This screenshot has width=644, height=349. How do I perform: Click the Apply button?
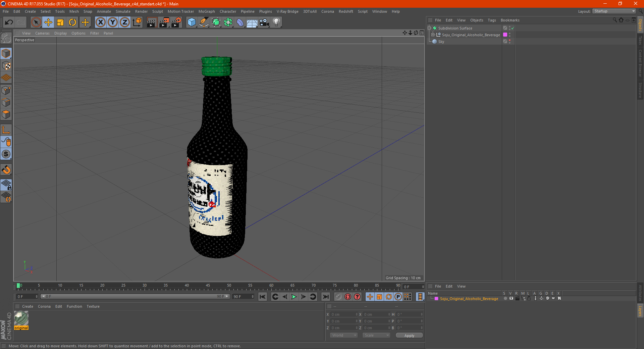[x=409, y=335]
